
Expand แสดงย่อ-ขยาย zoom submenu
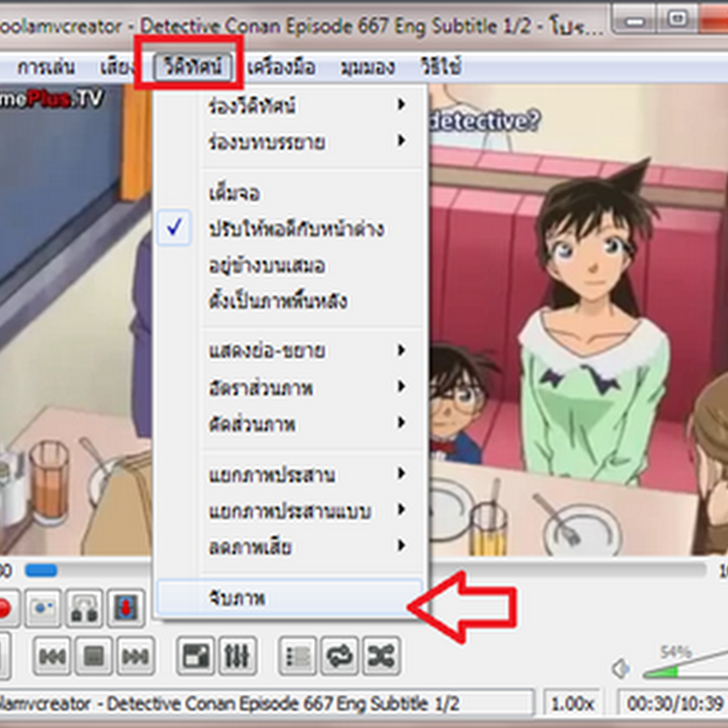click(288, 350)
